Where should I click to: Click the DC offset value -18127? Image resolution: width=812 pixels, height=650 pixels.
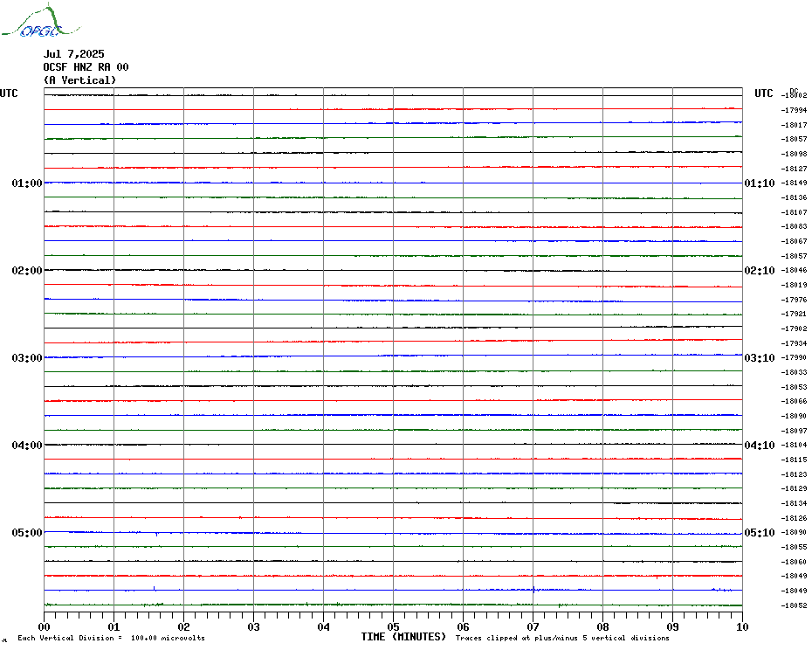point(794,169)
